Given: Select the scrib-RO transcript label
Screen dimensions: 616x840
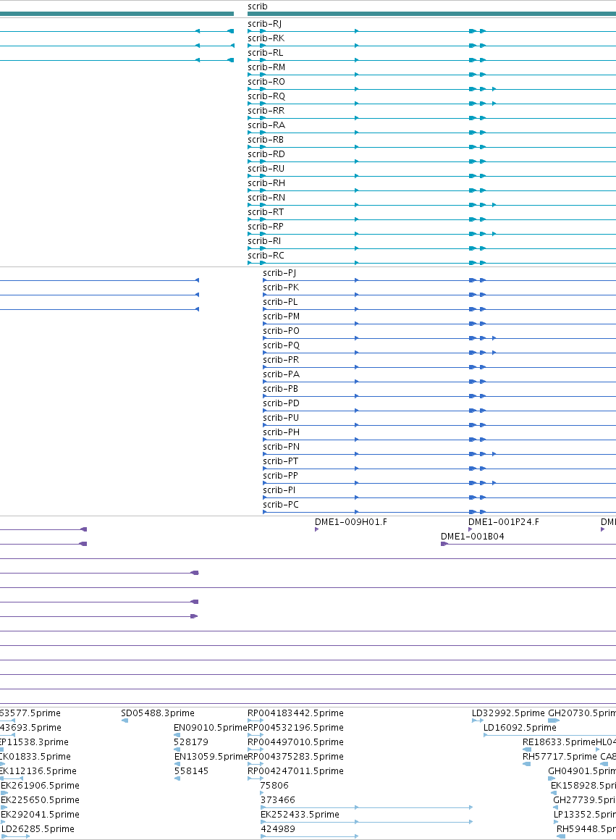Looking at the screenshot, I should (266, 81).
